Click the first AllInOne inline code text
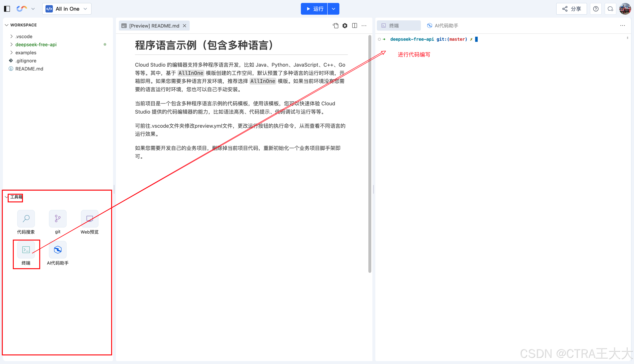 [191, 73]
